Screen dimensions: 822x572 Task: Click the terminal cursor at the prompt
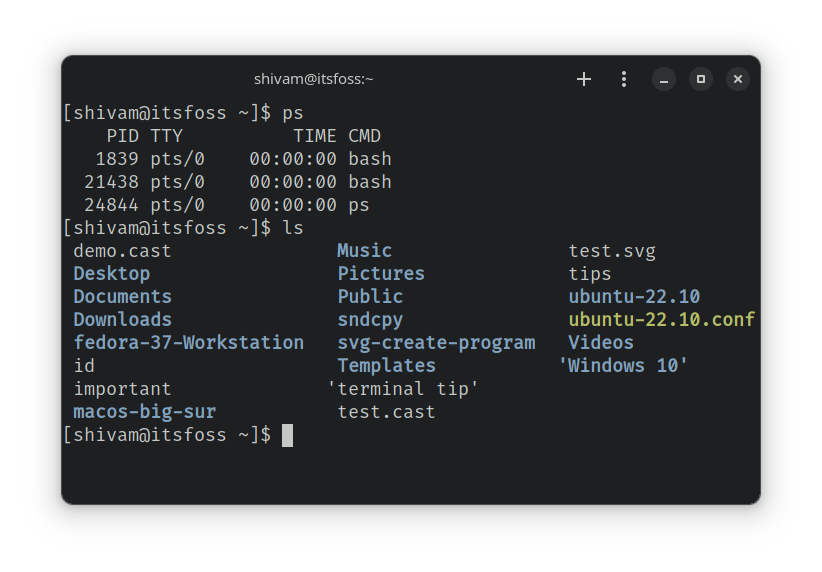[287, 435]
